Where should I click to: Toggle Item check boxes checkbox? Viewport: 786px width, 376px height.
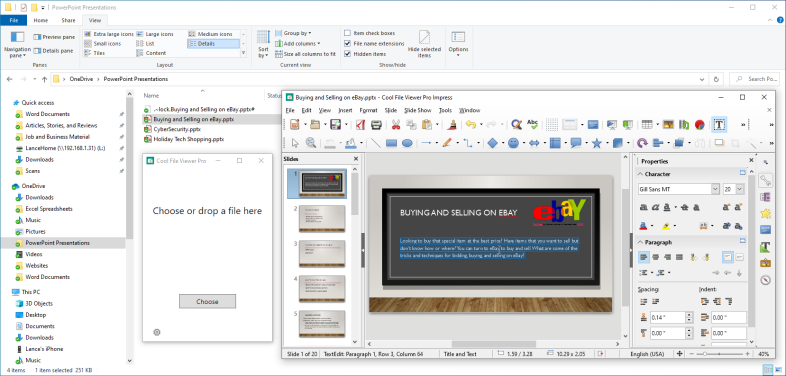tap(347, 33)
